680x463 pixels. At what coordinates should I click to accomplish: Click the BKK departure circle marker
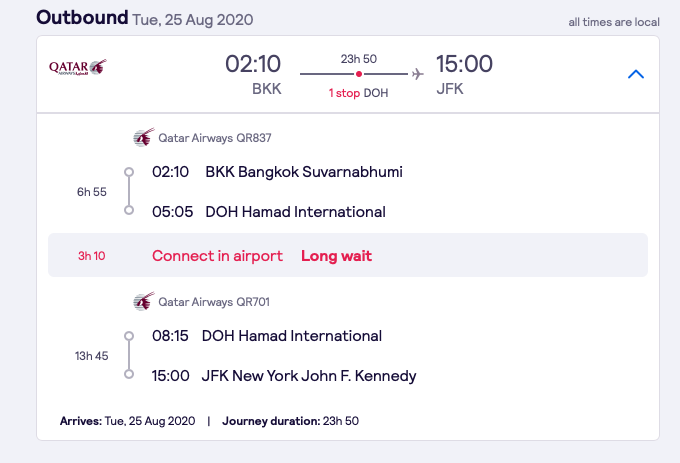[x=129, y=172]
